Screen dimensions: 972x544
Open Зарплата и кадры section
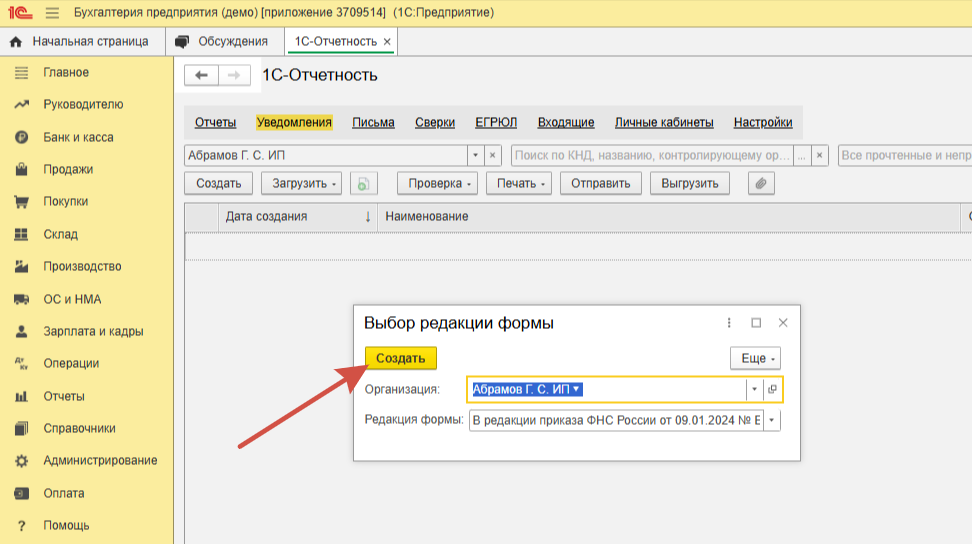pos(93,331)
